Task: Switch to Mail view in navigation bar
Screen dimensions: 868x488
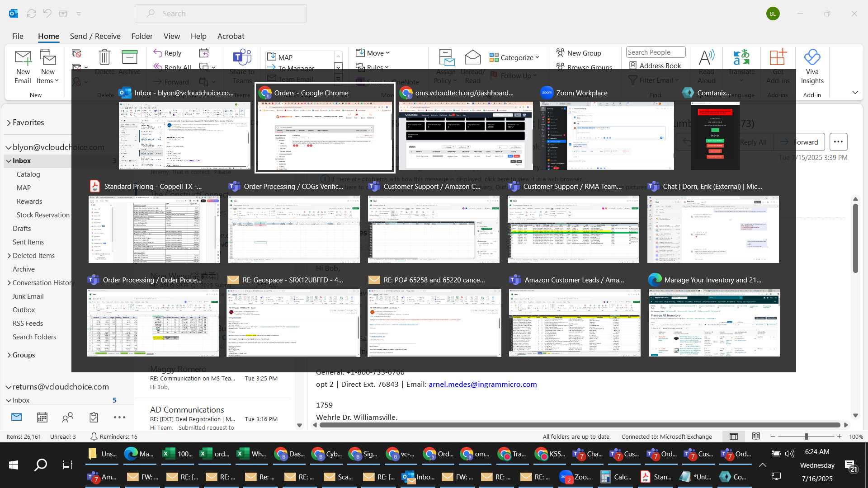Action: (x=16, y=417)
